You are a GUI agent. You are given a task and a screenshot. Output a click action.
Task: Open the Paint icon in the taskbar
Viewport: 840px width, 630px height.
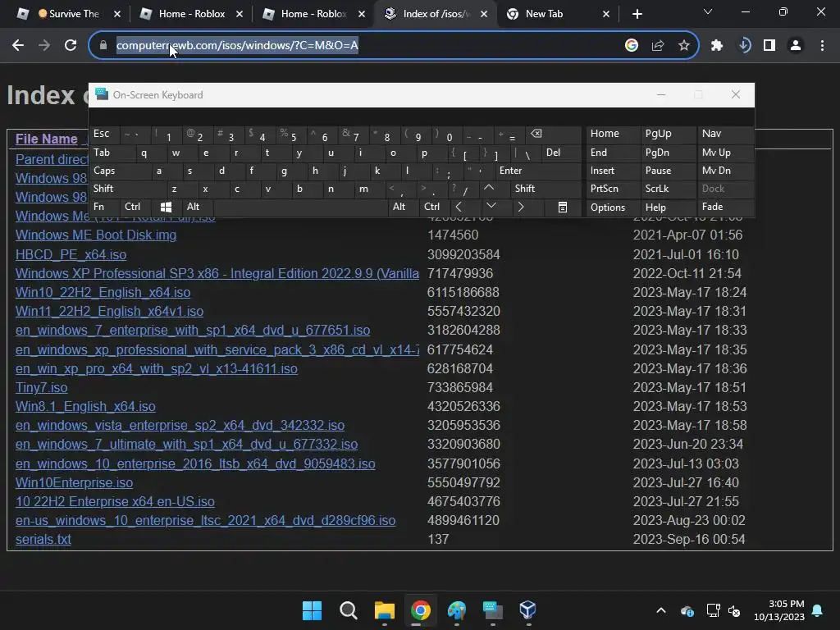tap(456, 610)
